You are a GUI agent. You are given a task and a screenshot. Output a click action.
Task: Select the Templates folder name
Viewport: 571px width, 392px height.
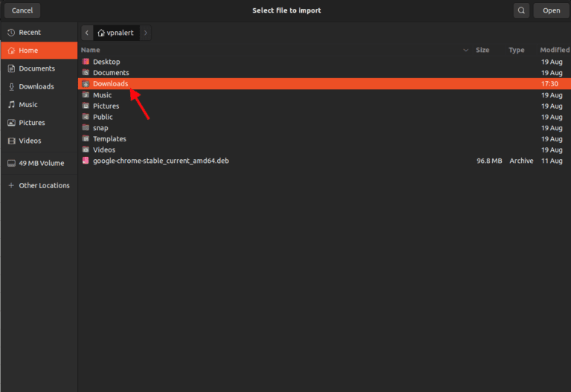(109, 138)
